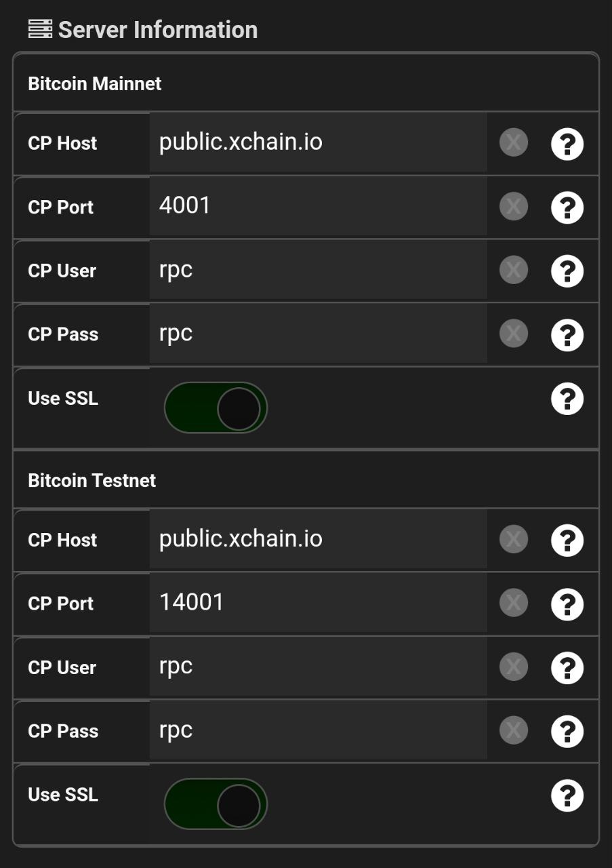The image size is (612, 868).
Task: Click the Server Information header icon
Action: [x=40, y=29]
